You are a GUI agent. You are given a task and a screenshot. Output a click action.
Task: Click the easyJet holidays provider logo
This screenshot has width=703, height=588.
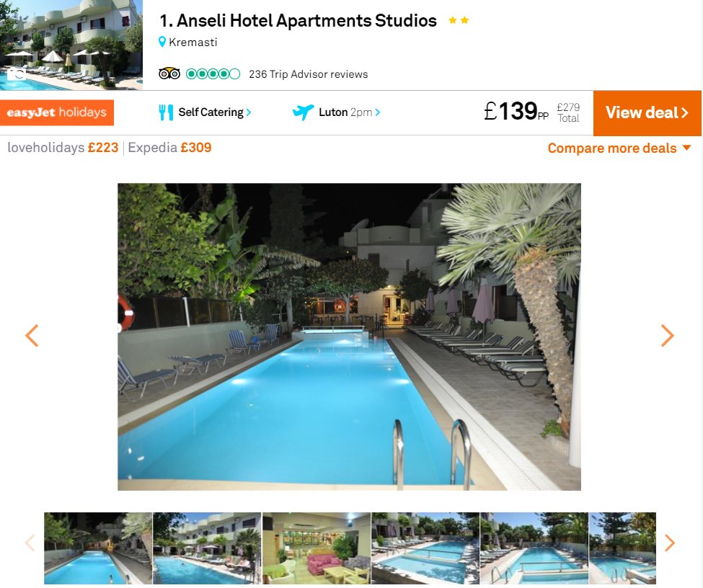tap(57, 112)
